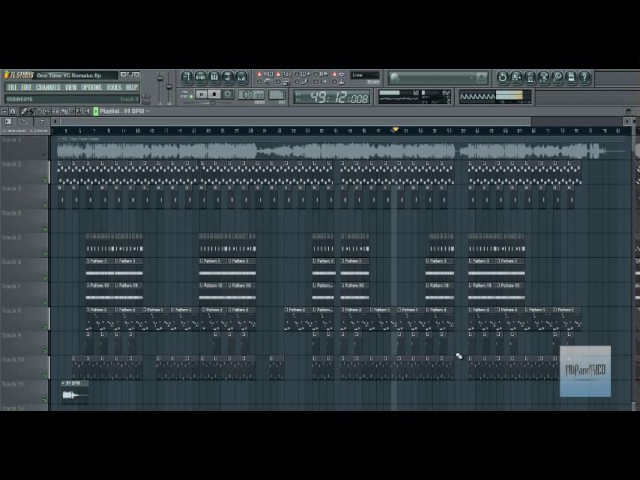Image resolution: width=640 pixels, height=480 pixels.
Task: Expand the Playlist title dropdown arrow
Action: point(148,111)
